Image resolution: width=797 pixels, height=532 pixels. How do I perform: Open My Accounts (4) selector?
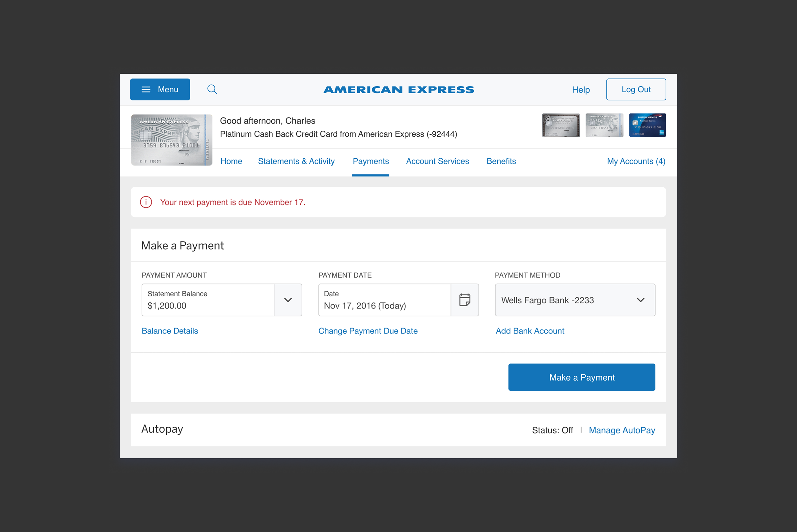coord(636,161)
